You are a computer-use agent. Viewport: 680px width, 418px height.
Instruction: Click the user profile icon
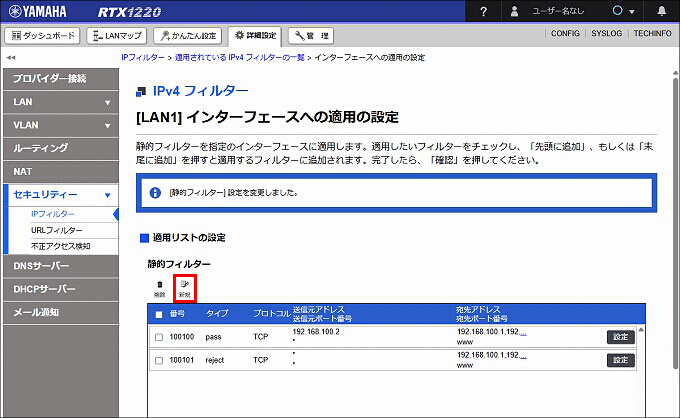point(514,11)
